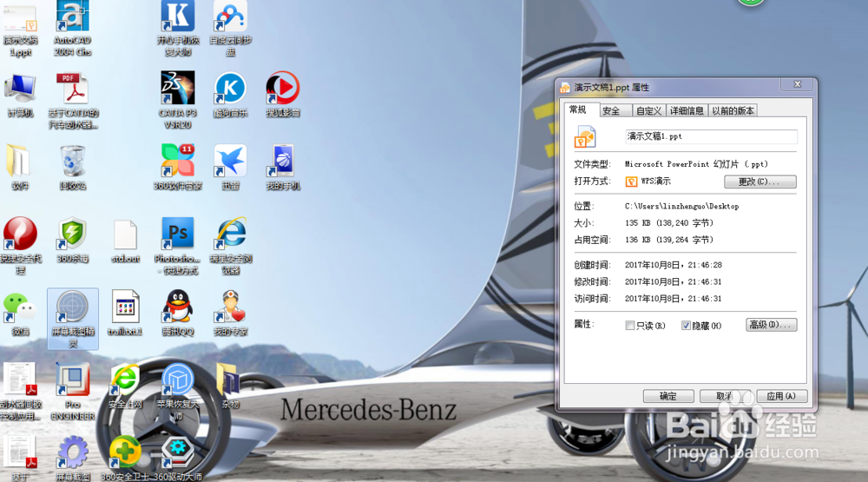Screen dimensions: 868x482
Task: Click the location path C:\Users\linzhenguo\Desktop
Action: pos(682,206)
